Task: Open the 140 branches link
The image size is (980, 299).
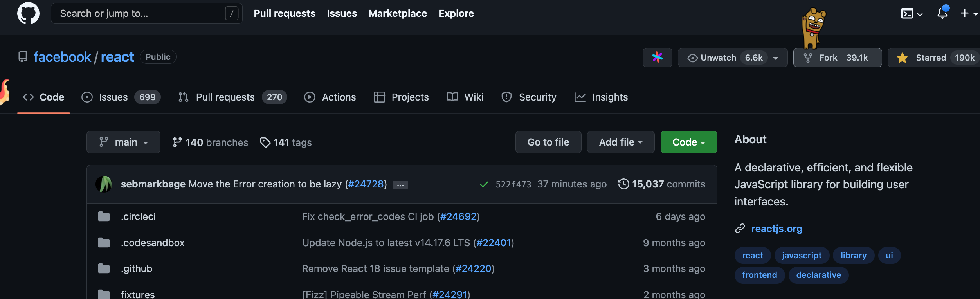Action: coord(210,142)
